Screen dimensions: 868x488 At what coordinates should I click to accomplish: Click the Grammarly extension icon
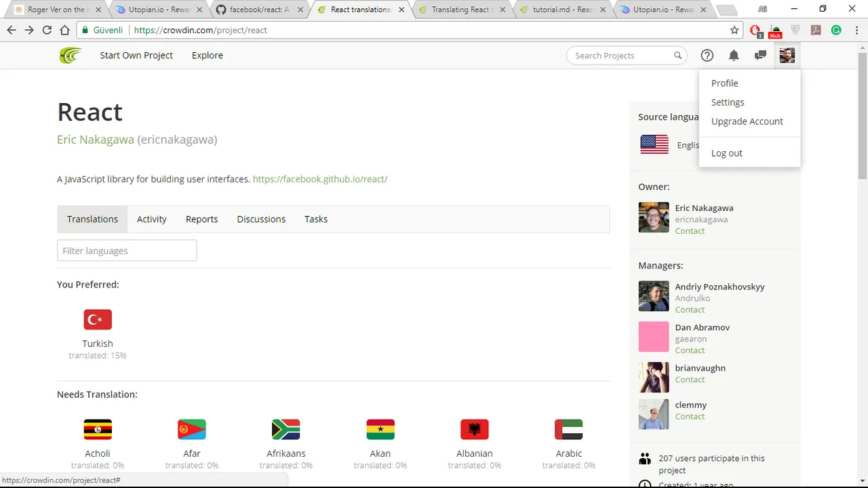pos(836,30)
